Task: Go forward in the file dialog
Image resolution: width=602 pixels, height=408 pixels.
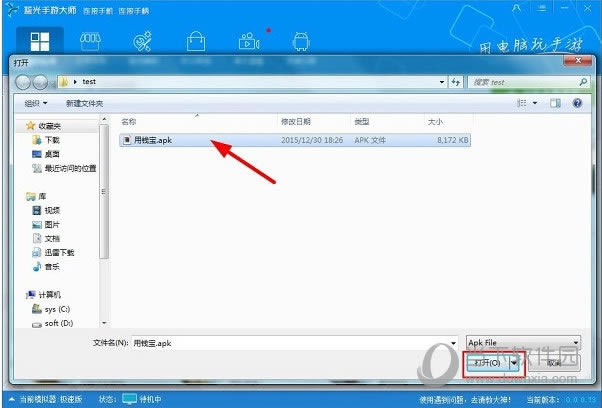Action: click(x=40, y=82)
